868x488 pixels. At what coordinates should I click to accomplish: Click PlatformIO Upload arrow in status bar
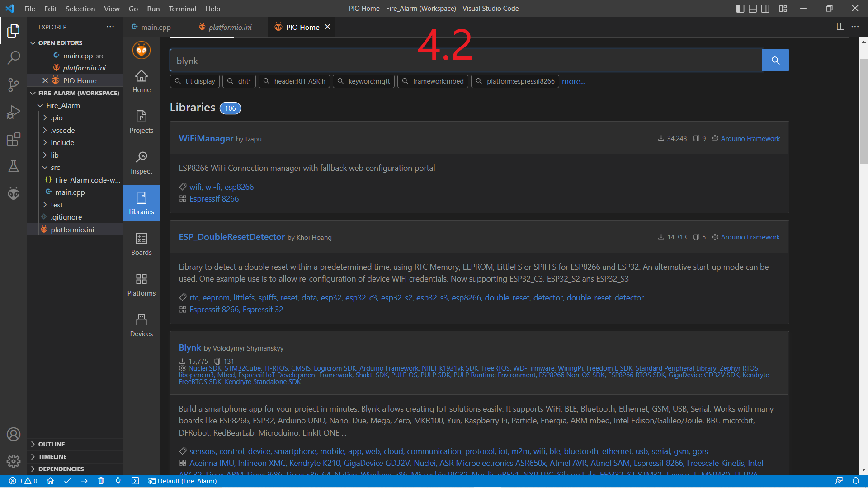(84, 481)
